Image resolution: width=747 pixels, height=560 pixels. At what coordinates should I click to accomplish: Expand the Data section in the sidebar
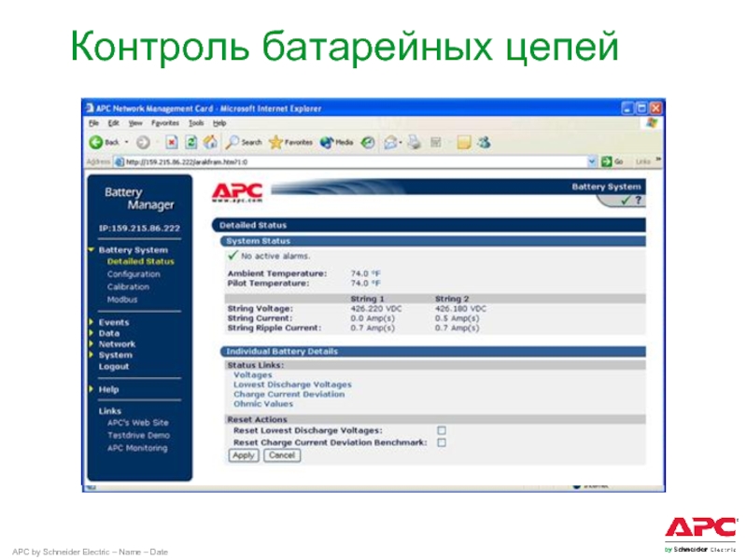pos(91,333)
